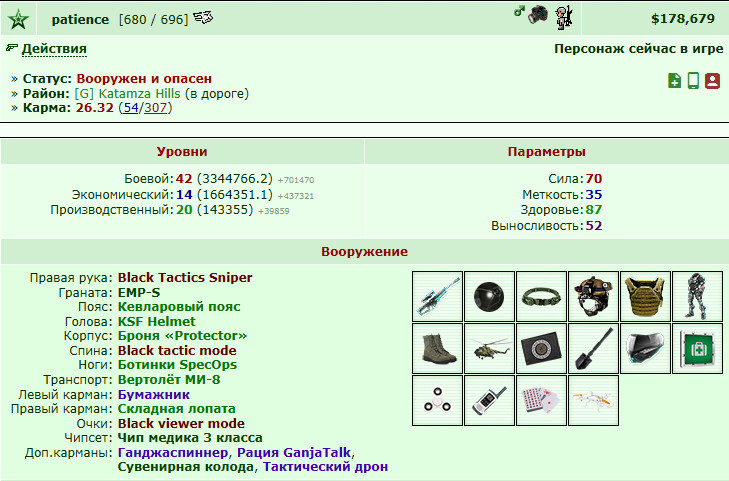Click the Вооружен и опасен status text
Image resolution: width=729 pixels, height=481 pixels.
click(144, 79)
